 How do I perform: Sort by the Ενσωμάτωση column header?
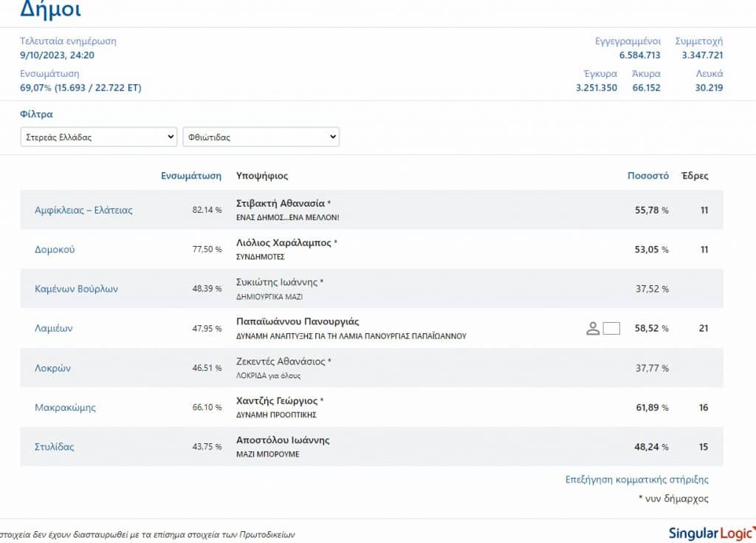coord(191,176)
